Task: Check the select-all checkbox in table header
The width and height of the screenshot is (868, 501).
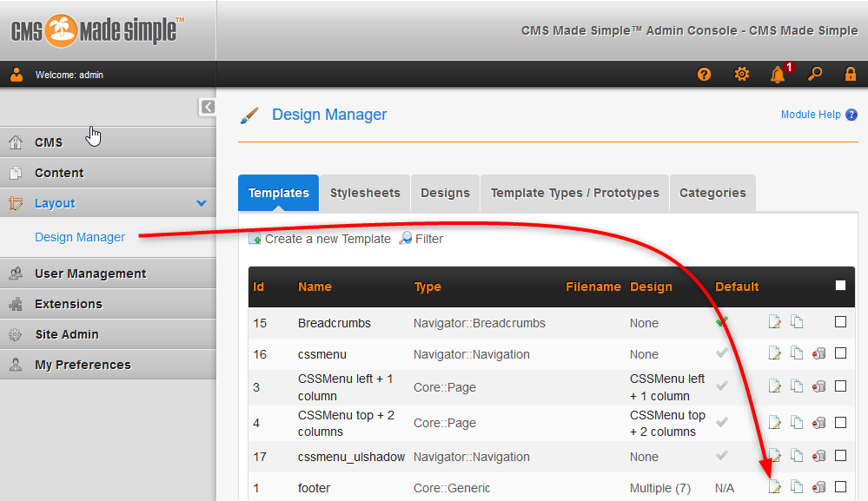Action: [x=840, y=286]
